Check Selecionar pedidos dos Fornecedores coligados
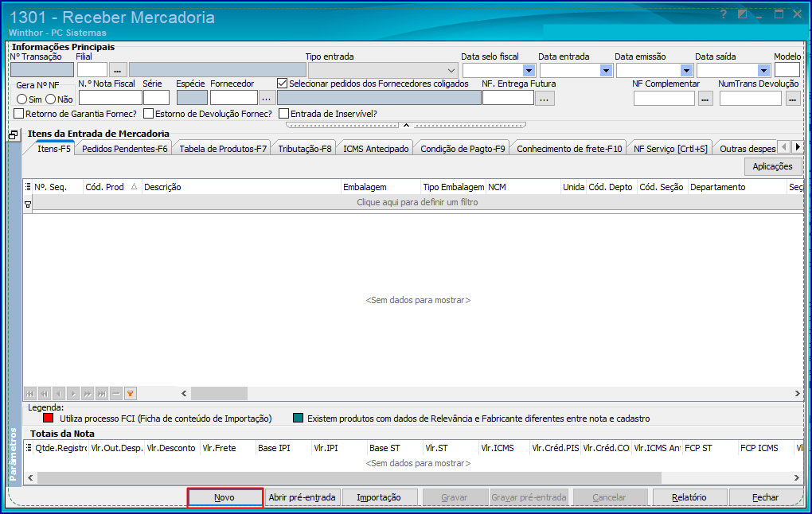This screenshot has width=812, height=514. pyautogui.click(x=283, y=84)
